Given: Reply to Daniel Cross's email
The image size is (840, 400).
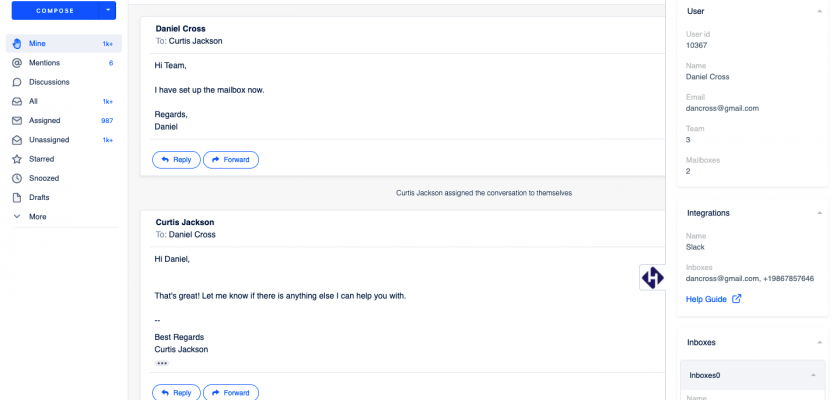Looking at the screenshot, I should [x=176, y=159].
